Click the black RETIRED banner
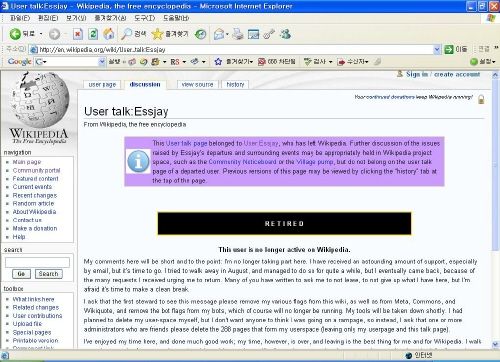Viewport: 500px width, 362px height. pyautogui.click(x=284, y=223)
